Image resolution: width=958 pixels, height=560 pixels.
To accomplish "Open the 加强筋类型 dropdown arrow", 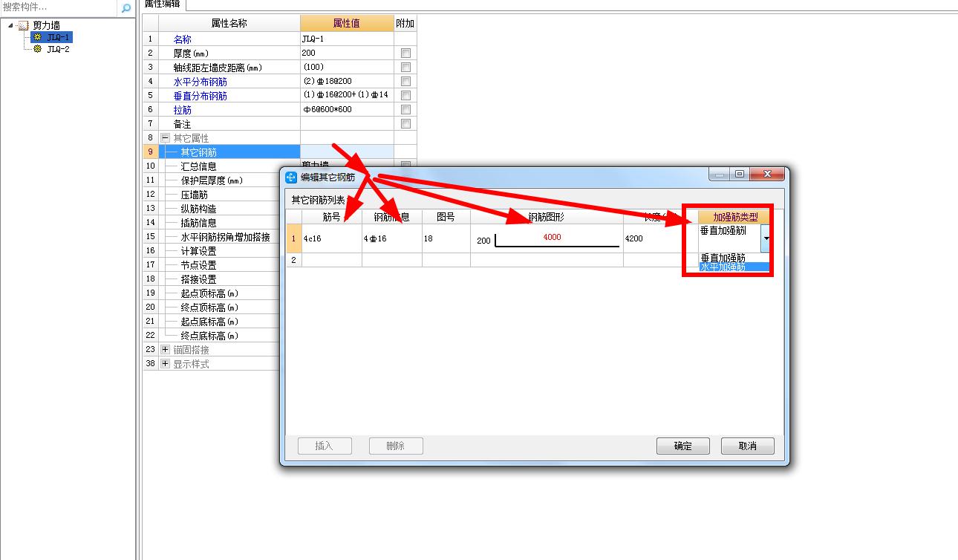I will click(766, 238).
